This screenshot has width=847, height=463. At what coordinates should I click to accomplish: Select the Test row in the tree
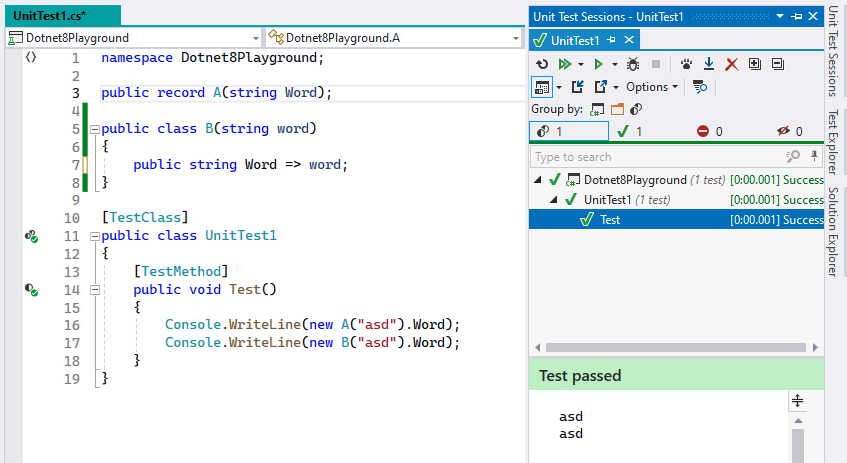click(x=676, y=219)
